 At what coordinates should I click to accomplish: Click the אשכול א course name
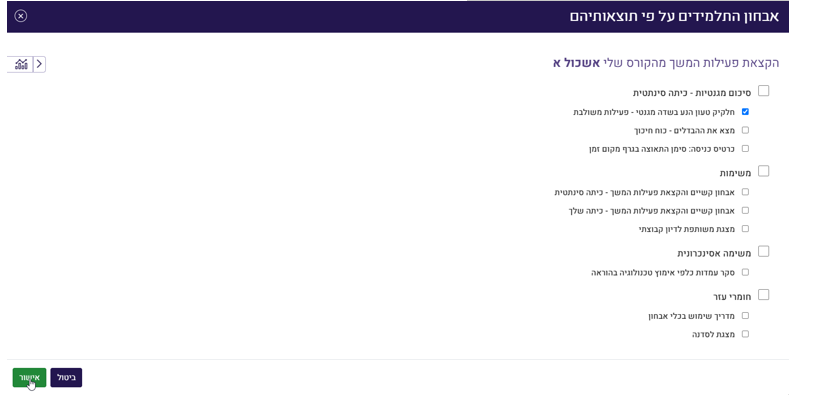[x=575, y=63]
